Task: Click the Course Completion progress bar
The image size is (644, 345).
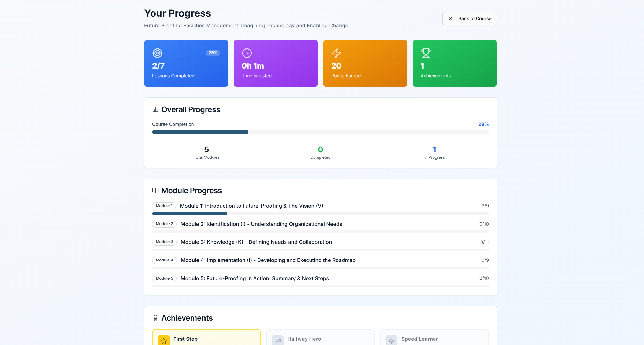Action: coord(320,132)
